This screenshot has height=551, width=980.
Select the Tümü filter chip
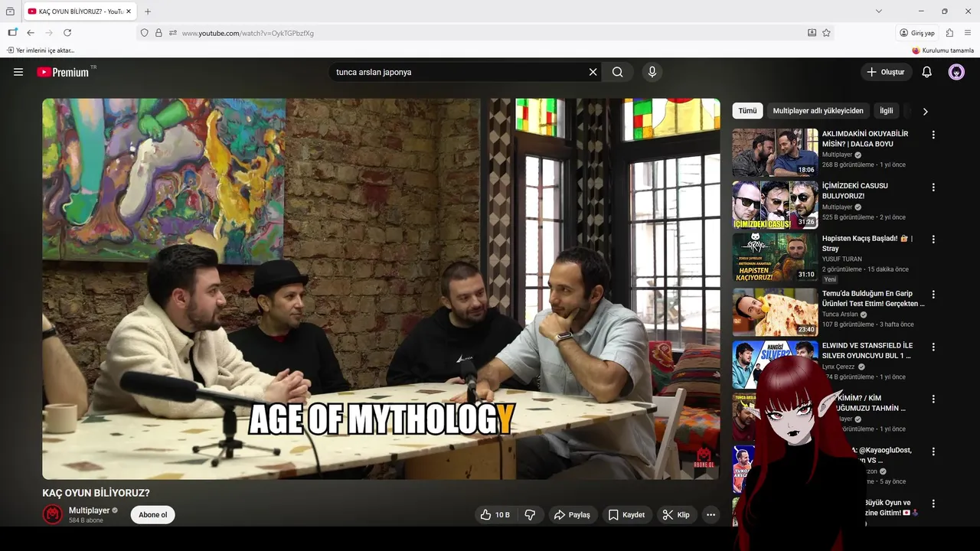tap(747, 111)
